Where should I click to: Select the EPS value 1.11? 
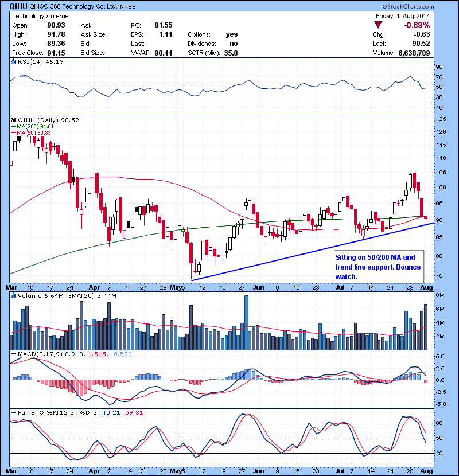point(166,34)
